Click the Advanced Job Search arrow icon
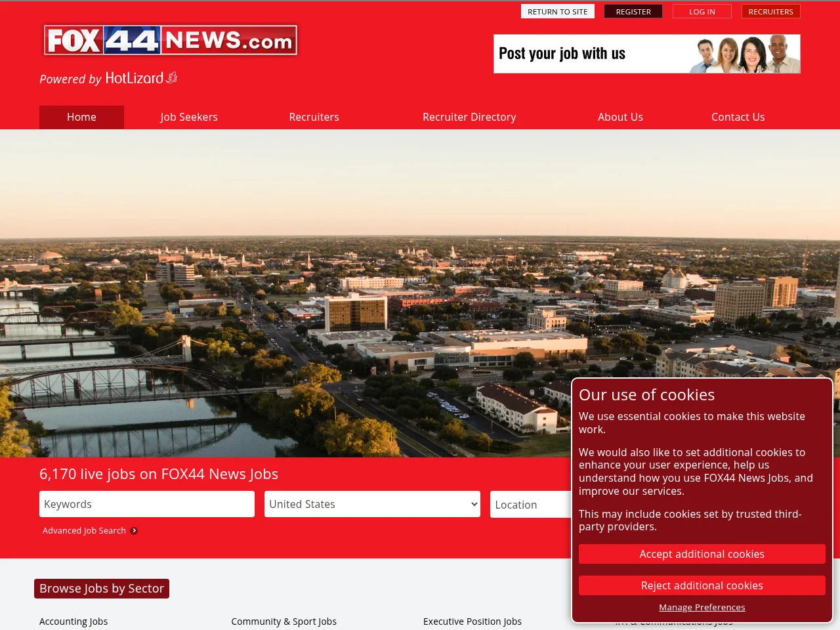This screenshot has height=630, width=840. click(134, 531)
